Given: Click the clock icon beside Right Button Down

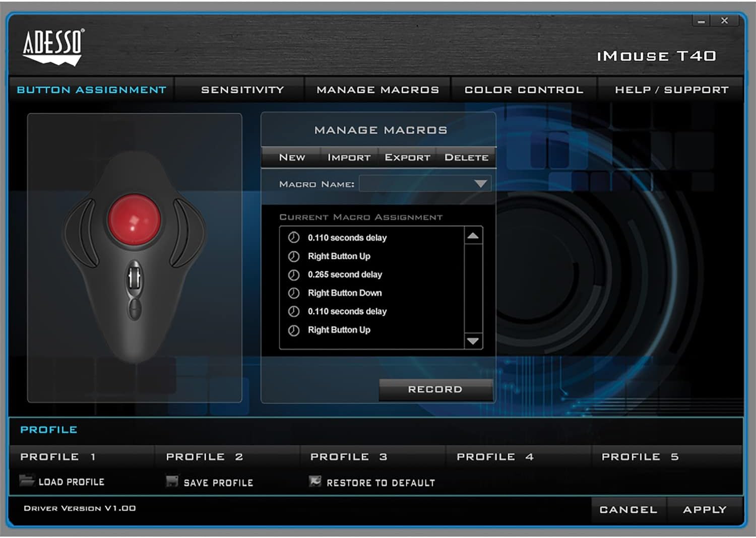Looking at the screenshot, I should click(x=294, y=293).
